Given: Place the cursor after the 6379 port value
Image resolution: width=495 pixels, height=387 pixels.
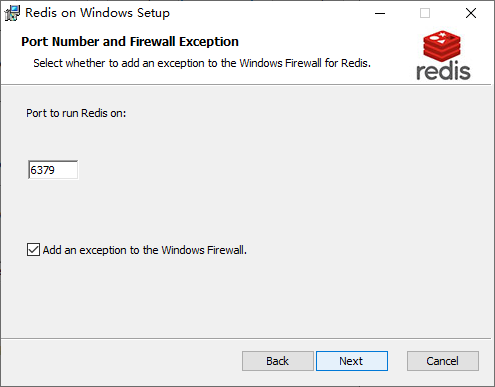Looking at the screenshot, I should pos(57,170).
